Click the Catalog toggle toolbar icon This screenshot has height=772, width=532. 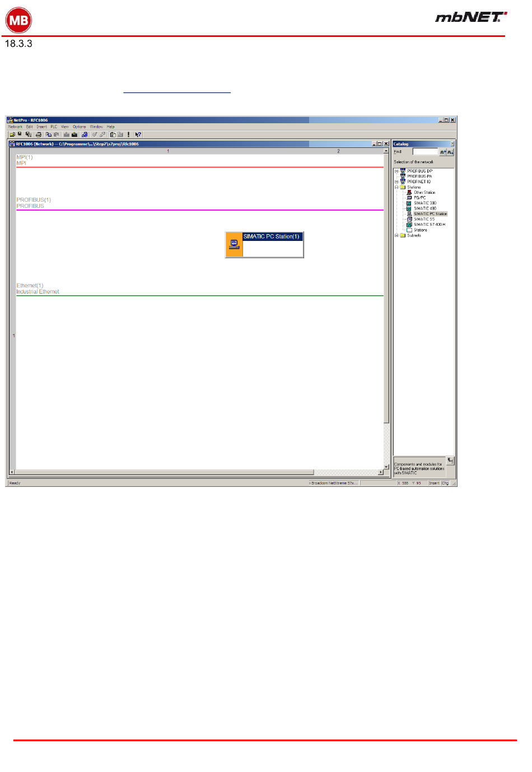pos(113,134)
